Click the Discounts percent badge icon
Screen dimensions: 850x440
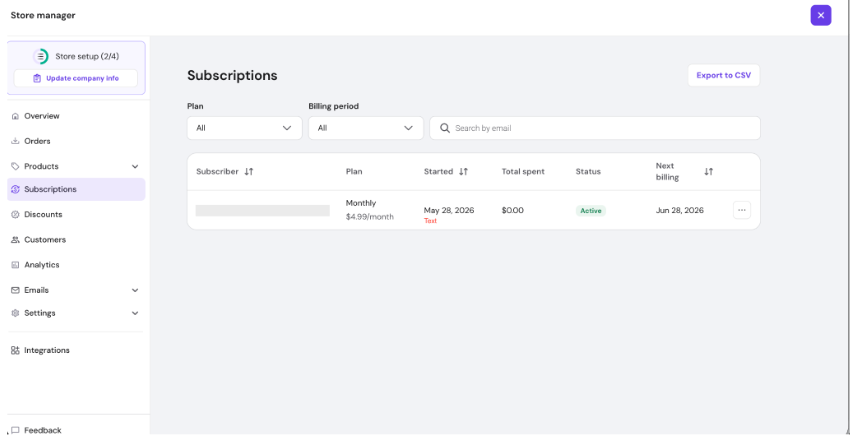click(x=15, y=214)
